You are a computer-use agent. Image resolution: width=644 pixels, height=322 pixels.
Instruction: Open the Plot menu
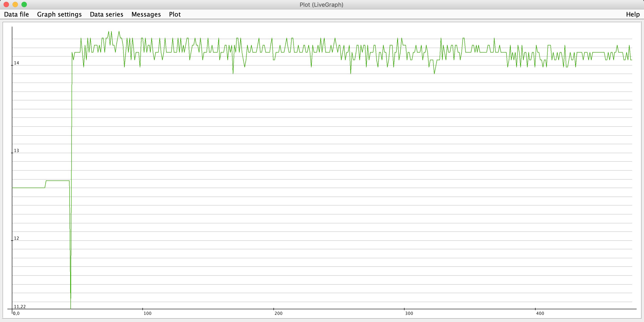coord(175,15)
